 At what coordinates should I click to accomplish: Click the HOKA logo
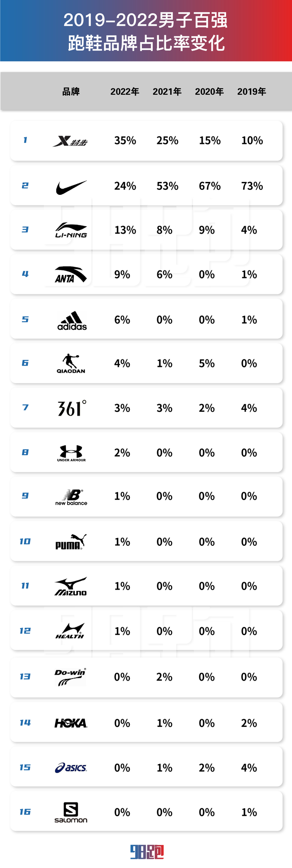[x=71, y=723]
